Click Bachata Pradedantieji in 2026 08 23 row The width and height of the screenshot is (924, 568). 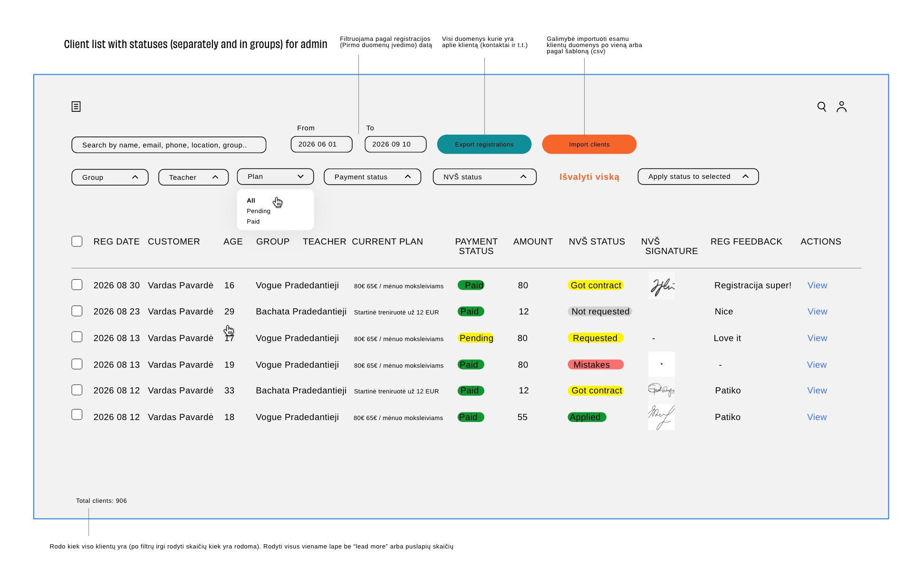[x=301, y=312]
